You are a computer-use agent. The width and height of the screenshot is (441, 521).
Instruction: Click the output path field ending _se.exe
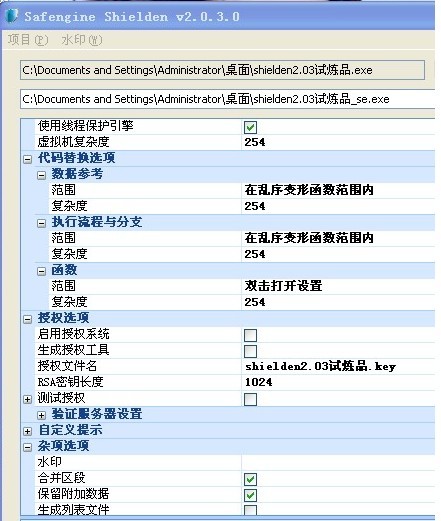pyautogui.click(x=228, y=99)
